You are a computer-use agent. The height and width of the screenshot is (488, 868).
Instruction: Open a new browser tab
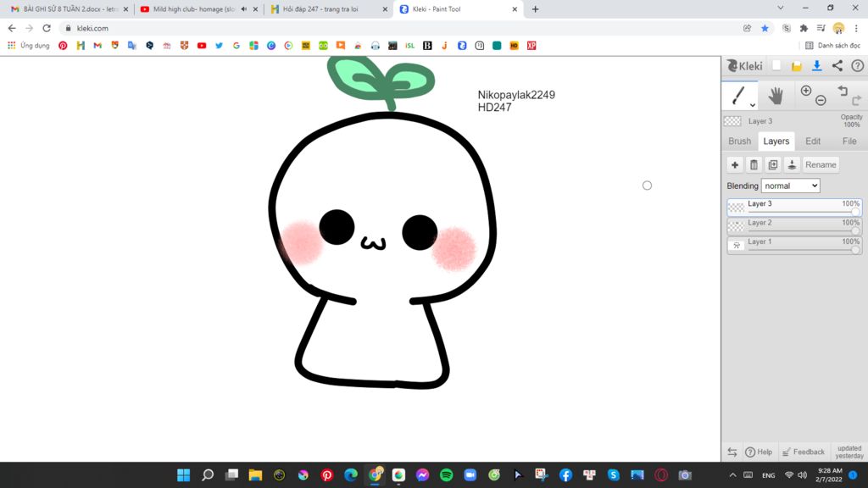[535, 9]
